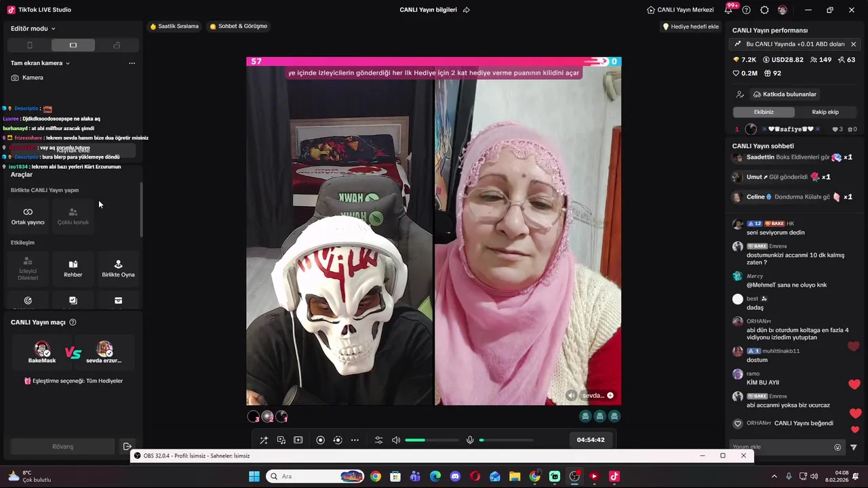Open Saatlik Sıralama hourly ranking
Image resolution: width=868 pixels, height=488 pixels.
click(174, 26)
